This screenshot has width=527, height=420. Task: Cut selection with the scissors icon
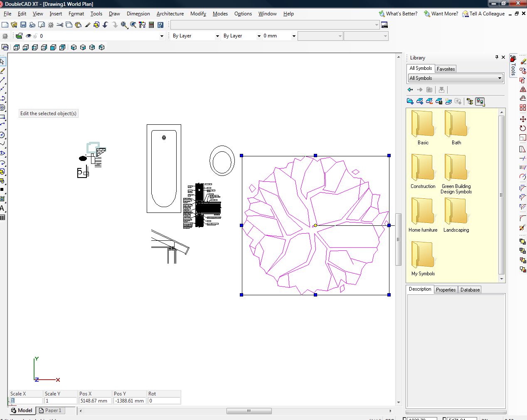[60, 25]
